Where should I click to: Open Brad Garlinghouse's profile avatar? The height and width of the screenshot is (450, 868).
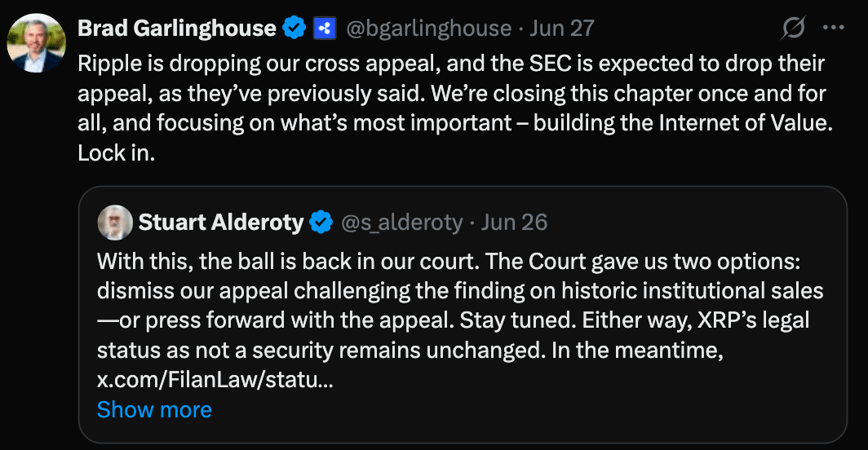pos(37,43)
